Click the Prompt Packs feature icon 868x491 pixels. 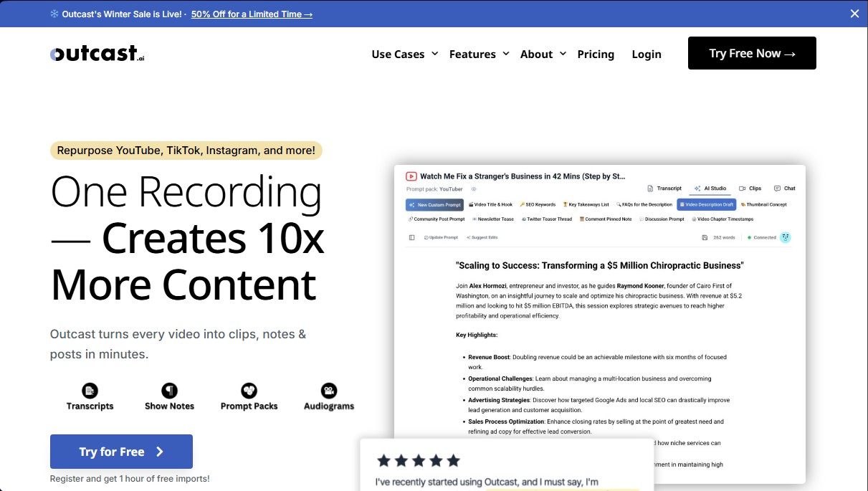coord(249,391)
